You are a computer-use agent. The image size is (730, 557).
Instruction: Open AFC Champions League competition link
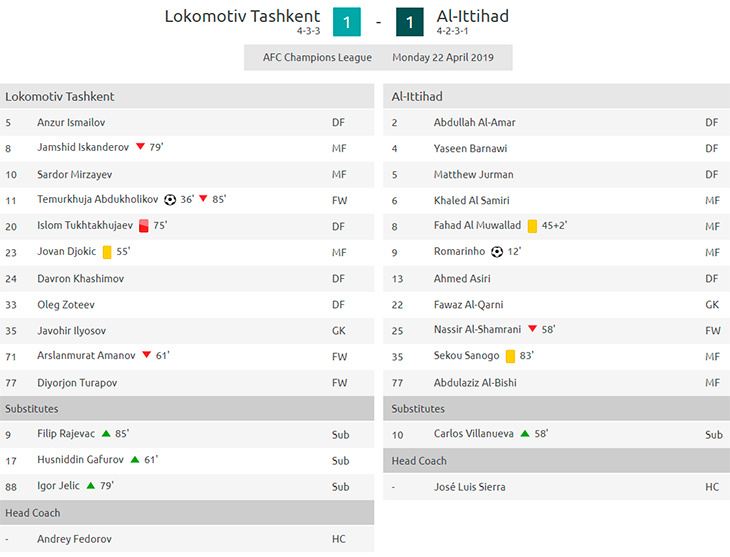(317, 57)
